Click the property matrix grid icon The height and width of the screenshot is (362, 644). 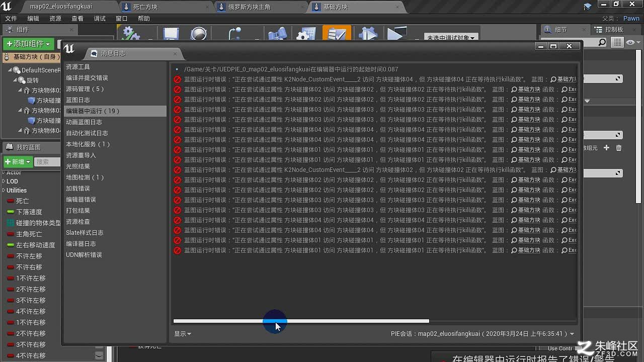(x=618, y=43)
